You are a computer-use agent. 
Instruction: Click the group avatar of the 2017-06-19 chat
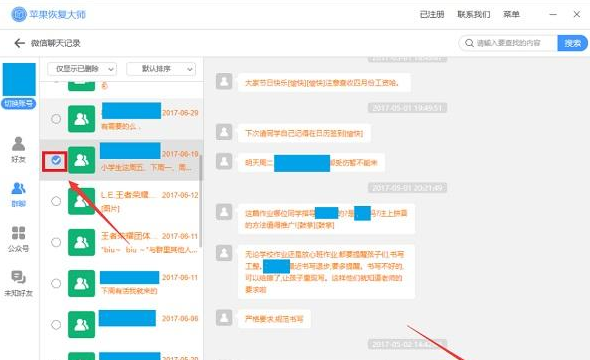[81, 160]
